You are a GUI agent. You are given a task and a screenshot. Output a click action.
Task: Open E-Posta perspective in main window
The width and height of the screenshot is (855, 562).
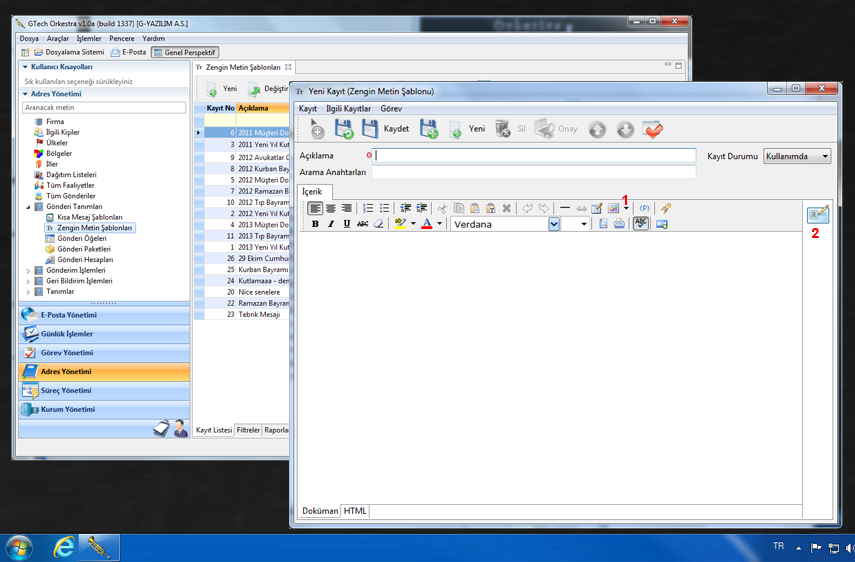(129, 52)
